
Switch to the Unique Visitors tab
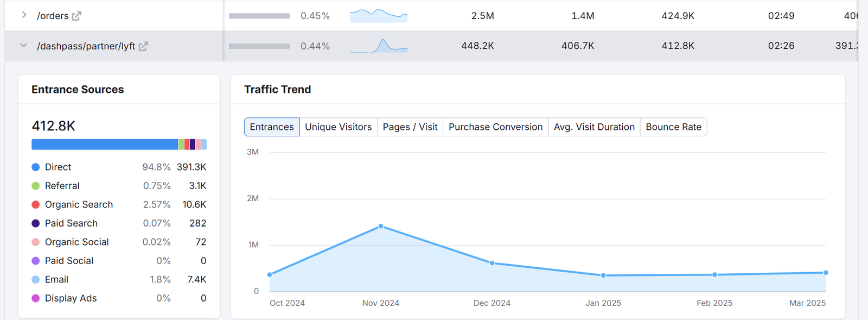(338, 127)
